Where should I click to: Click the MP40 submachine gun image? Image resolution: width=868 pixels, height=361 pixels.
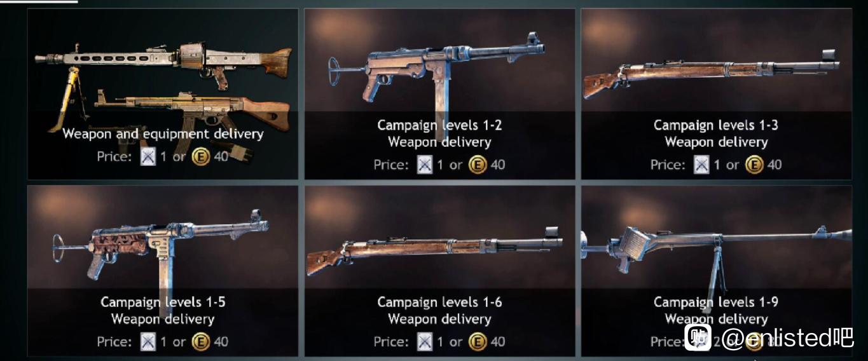coord(436,75)
